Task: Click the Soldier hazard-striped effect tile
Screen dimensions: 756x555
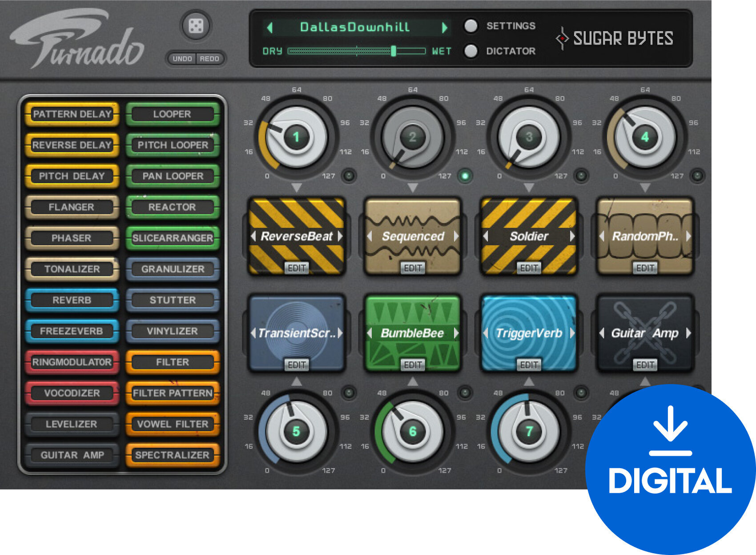Action: click(529, 237)
